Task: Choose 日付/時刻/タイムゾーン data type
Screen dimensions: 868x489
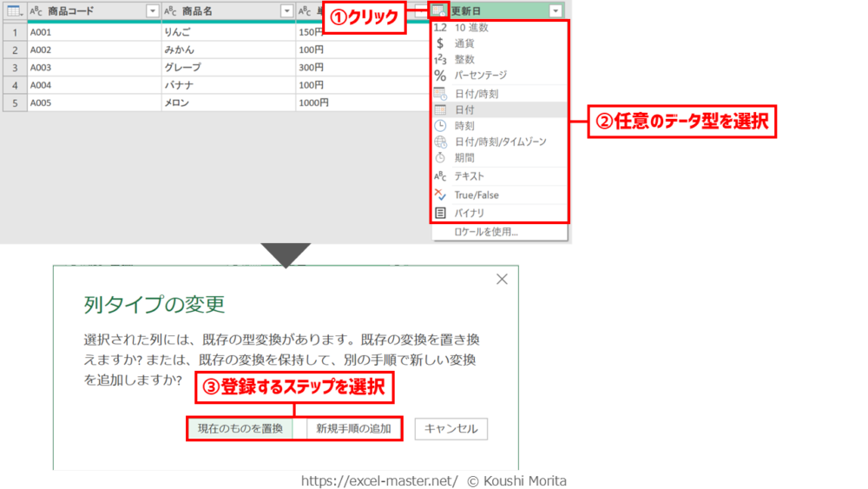Action: [500, 142]
